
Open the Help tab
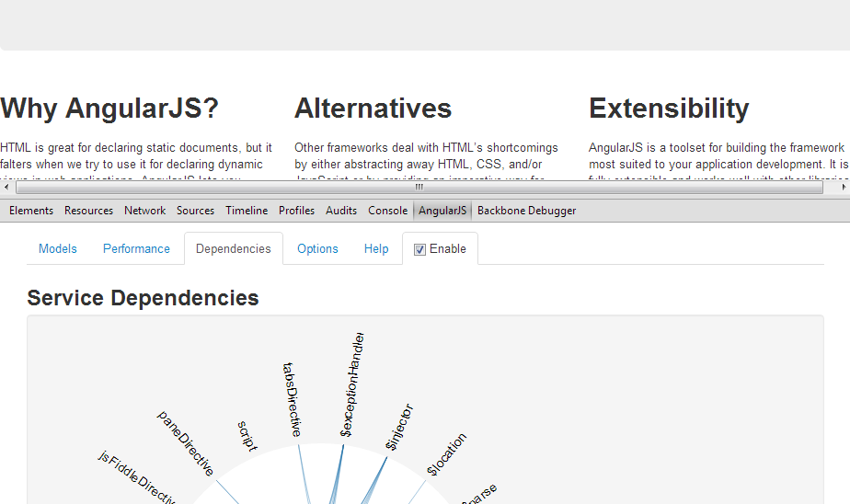[376, 248]
